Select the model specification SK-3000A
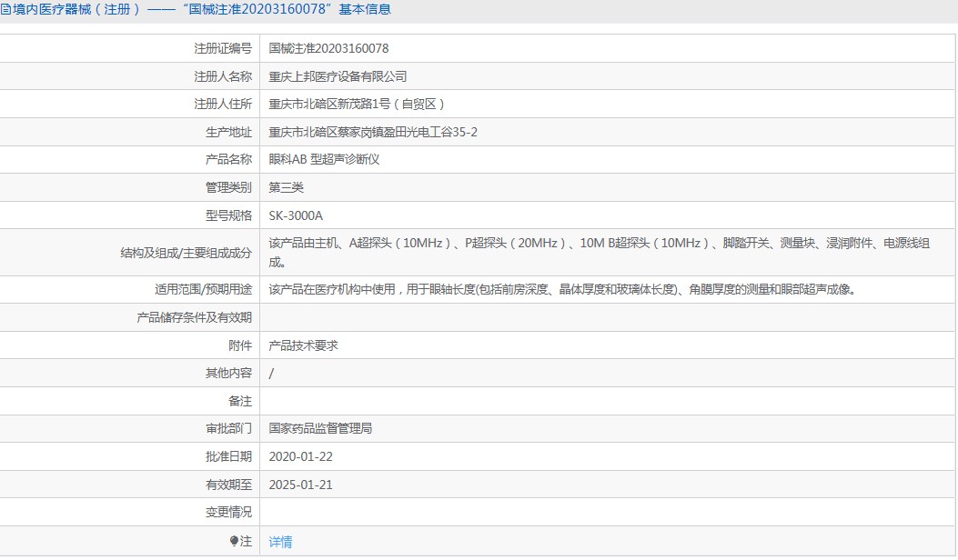The height and width of the screenshot is (560, 958). point(296,216)
